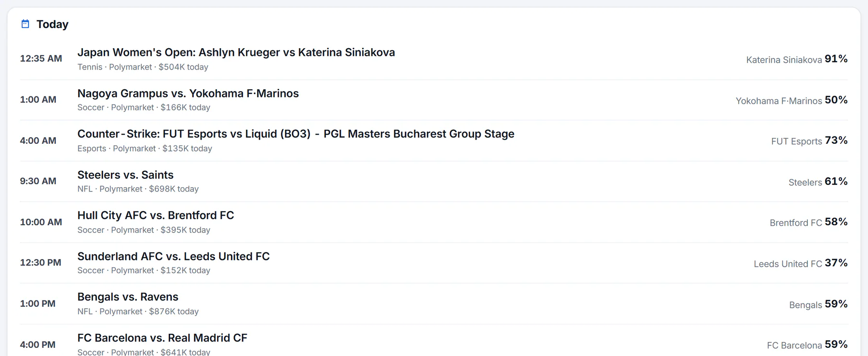Select Katerina Siniakova 91% odds
Viewport: 868px width, 356px height.
tap(797, 59)
